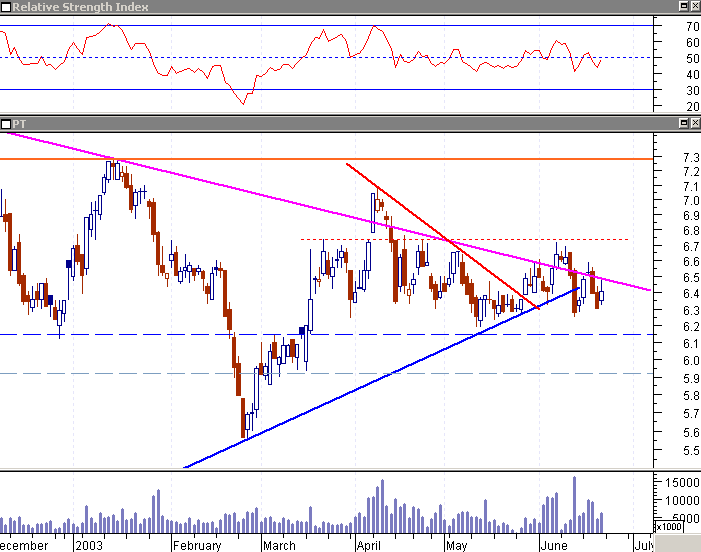Click the 20 level on RSI axis

693,106
